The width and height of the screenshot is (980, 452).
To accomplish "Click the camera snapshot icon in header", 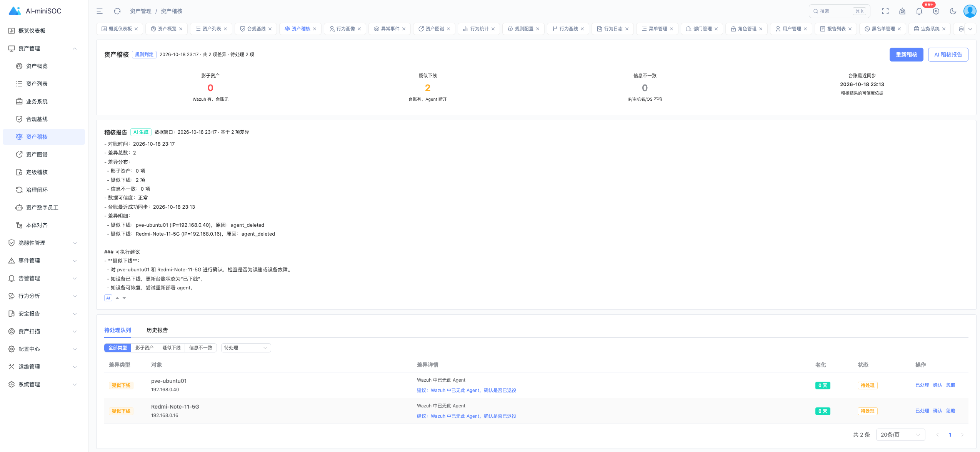I will [x=902, y=11].
